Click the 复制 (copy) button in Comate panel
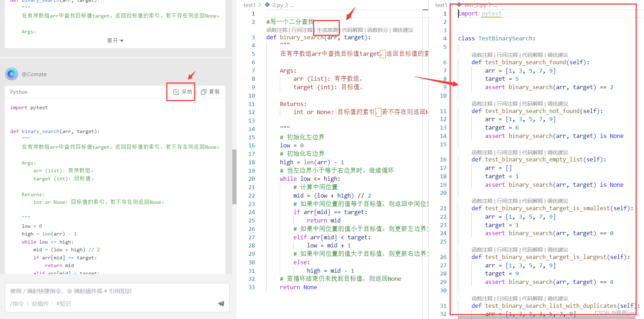Viewport: 644px width, 319px height. (210, 92)
